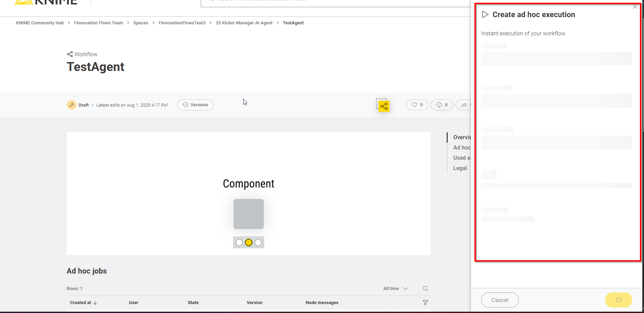
Task: Click the yellow workflow icon button
Action: tap(384, 106)
